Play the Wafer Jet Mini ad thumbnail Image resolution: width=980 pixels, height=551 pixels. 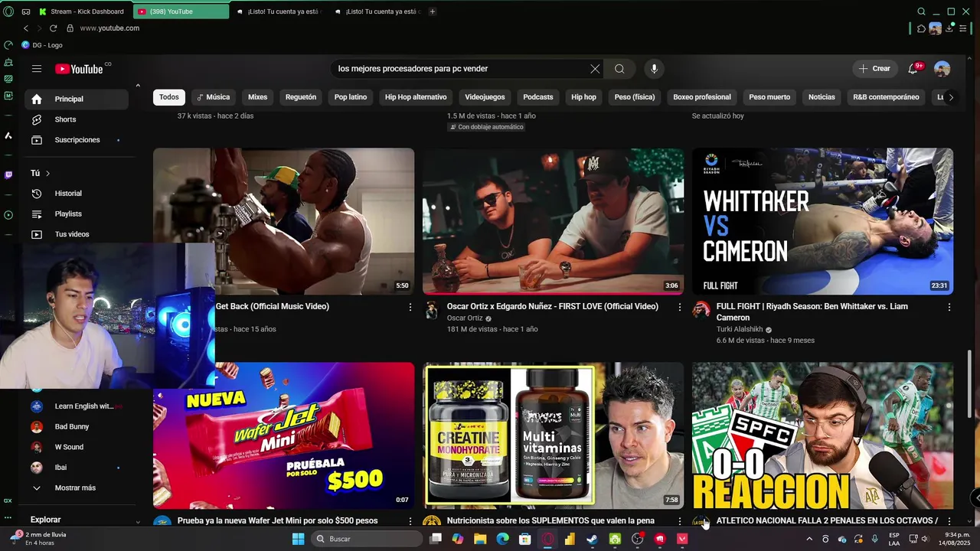click(x=283, y=435)
